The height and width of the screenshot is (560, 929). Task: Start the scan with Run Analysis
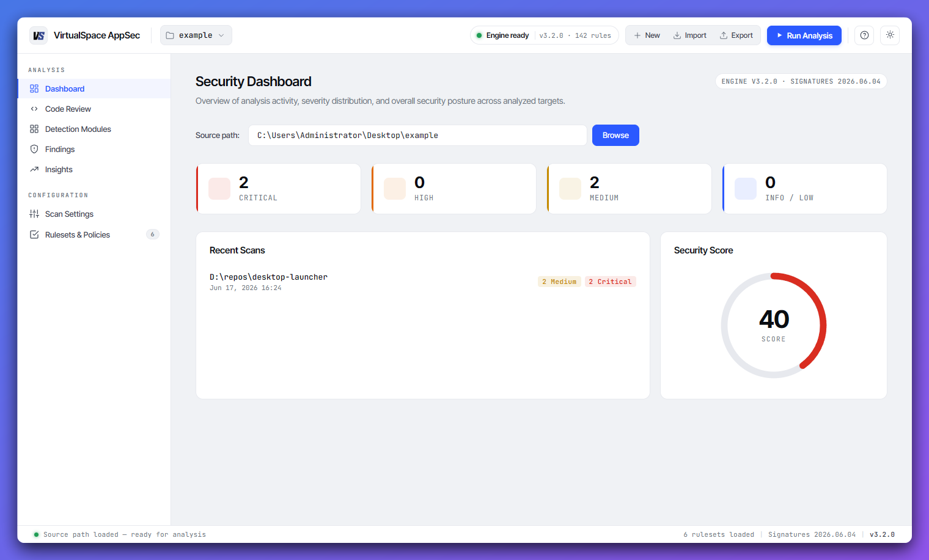coord(804,35)
